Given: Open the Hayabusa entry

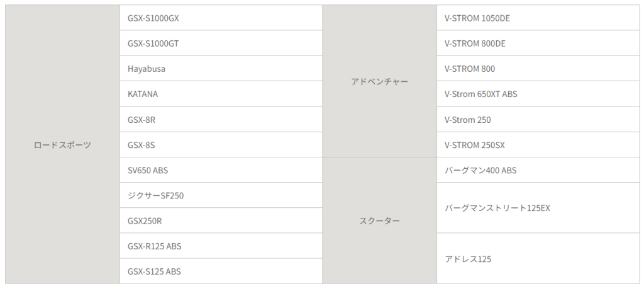Looking at the screenshot, I should tap(221, 68).
